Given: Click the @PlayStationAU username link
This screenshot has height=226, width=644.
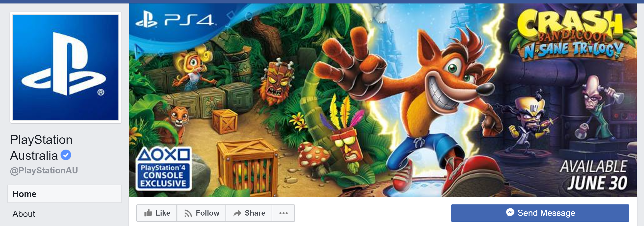Looking at the screenshot, I should [x=44, y=171].
